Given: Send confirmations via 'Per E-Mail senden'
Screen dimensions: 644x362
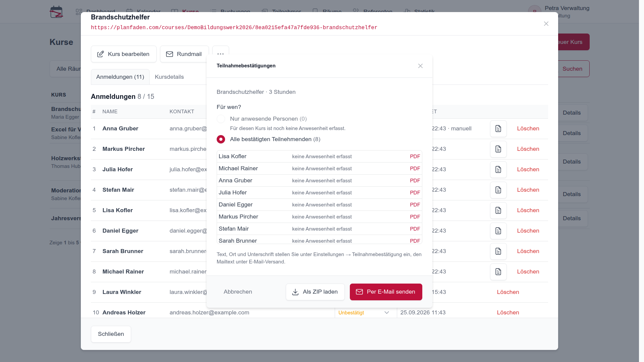Looking at the screenshot, I should [x=386, y=292].
